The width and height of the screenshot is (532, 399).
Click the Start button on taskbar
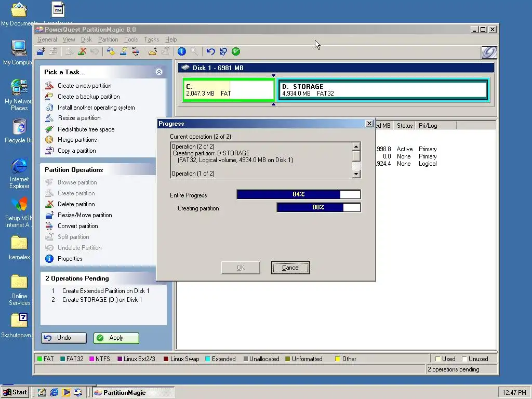pyautogui.click(x=15, y=392)
